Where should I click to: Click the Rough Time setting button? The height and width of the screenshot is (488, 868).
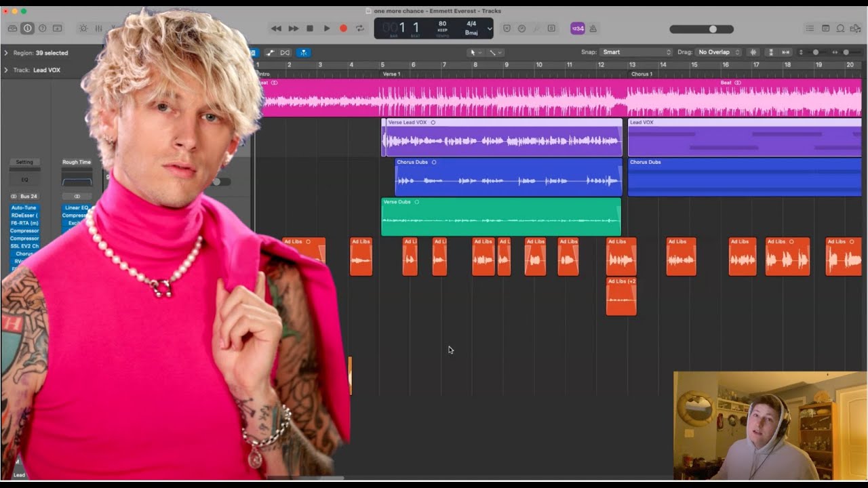coord(77,162)
